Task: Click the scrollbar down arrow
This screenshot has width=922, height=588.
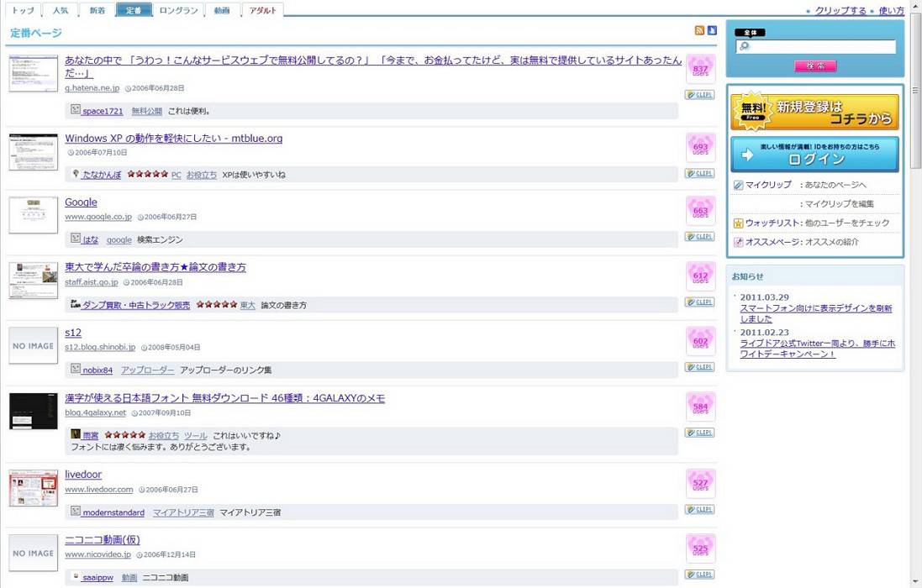Action: point(915,581)
